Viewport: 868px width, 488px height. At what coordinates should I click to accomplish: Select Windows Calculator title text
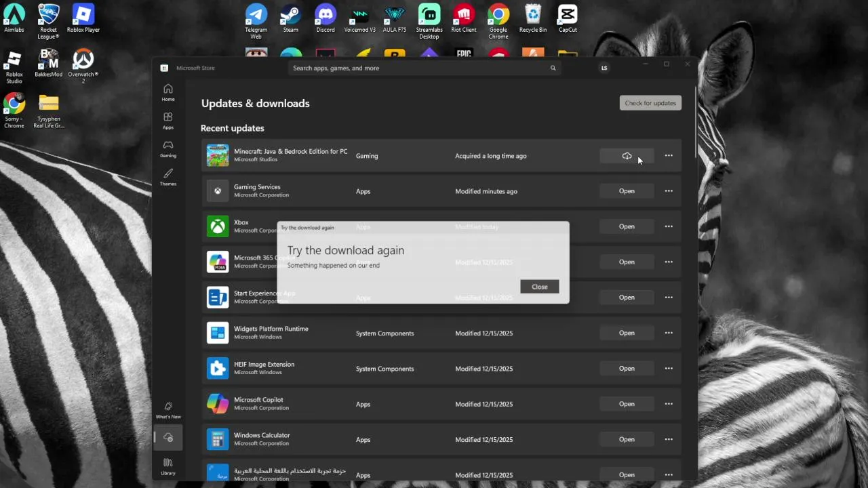pos(262,435)
